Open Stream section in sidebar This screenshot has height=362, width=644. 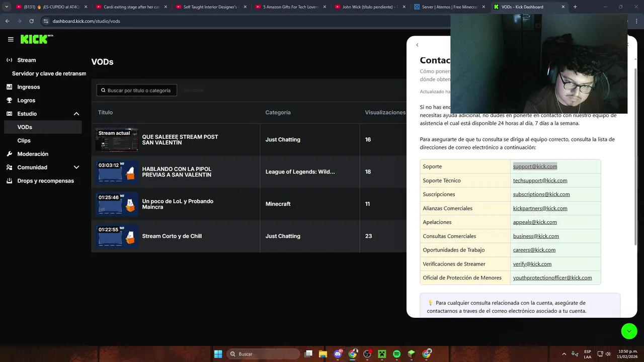26,60
